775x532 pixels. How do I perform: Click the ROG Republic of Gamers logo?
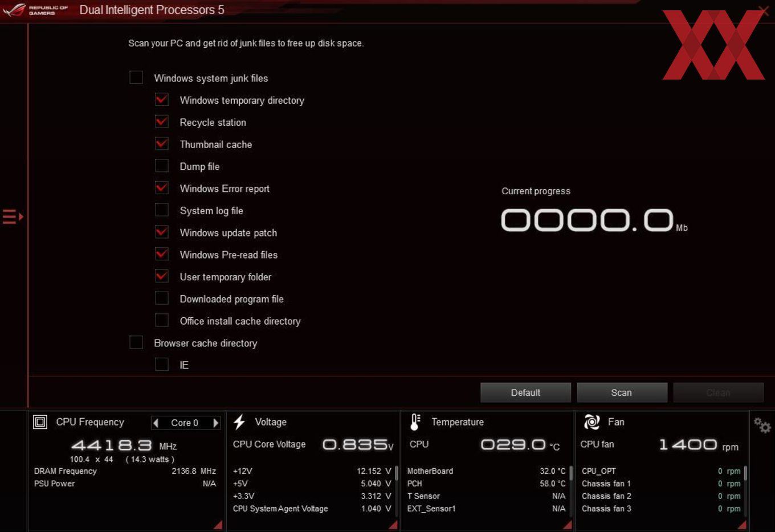point(35,10)
